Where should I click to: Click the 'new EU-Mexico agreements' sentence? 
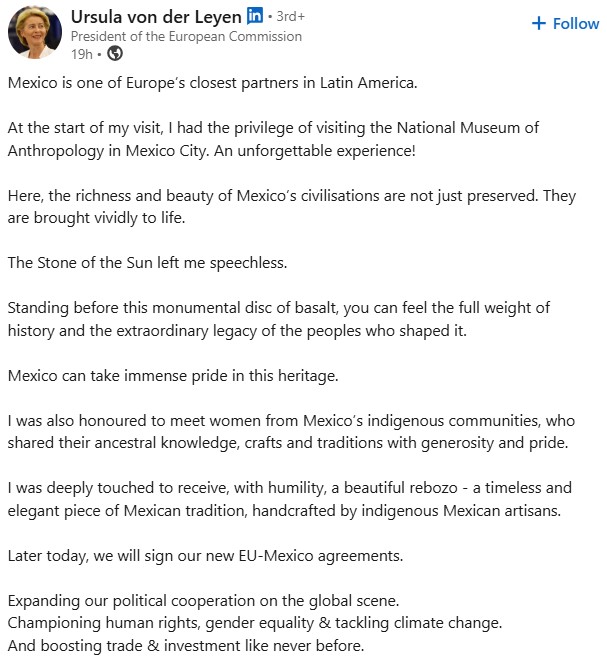click(205, 556)
